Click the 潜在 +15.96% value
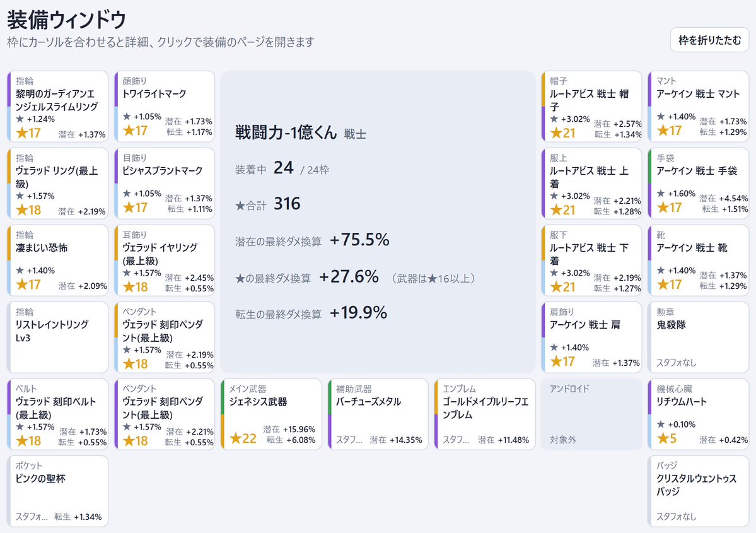 [289, 429]
